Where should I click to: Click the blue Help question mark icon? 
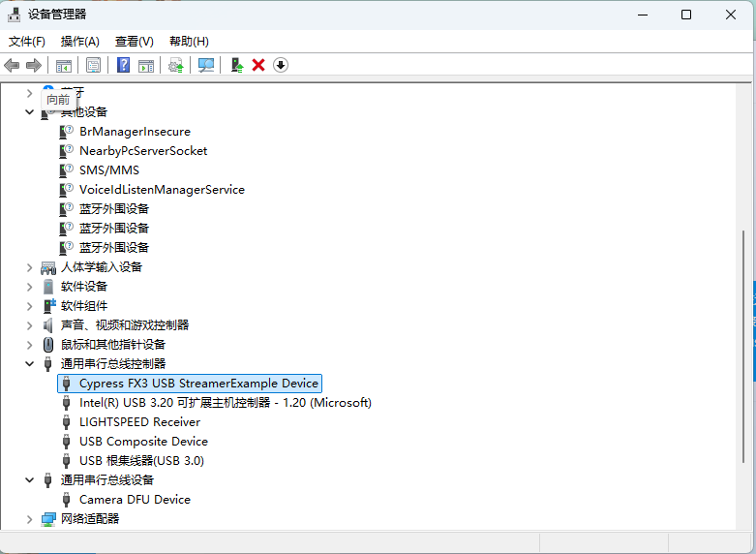coord(124,65)
